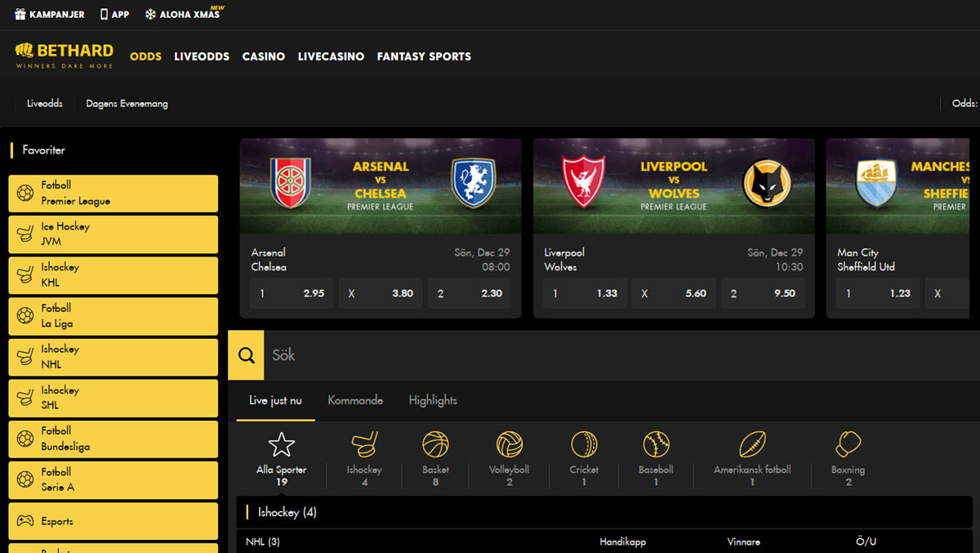The height and width of the screenshot is (553, 980).
Task: Open Fotboll Premier League favorite
Action: point(114,193)
